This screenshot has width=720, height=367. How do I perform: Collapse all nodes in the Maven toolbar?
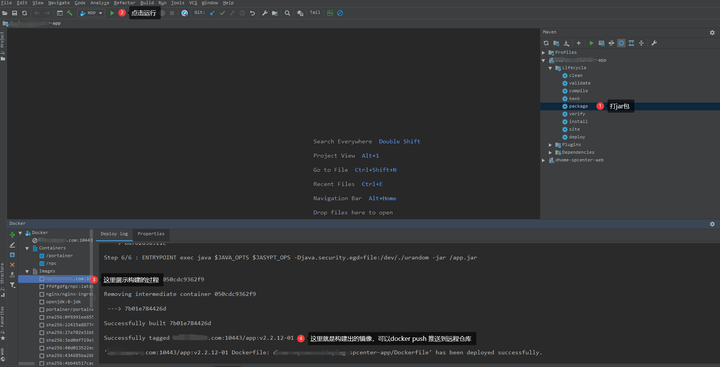point(641,43)
